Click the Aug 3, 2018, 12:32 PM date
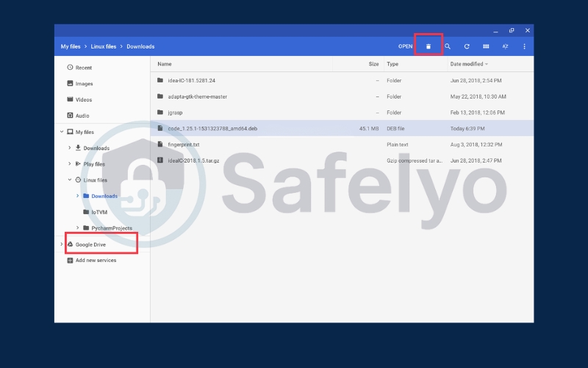This screenshot has height=368, width=588. pyautogui.click(x=476, y=144)
